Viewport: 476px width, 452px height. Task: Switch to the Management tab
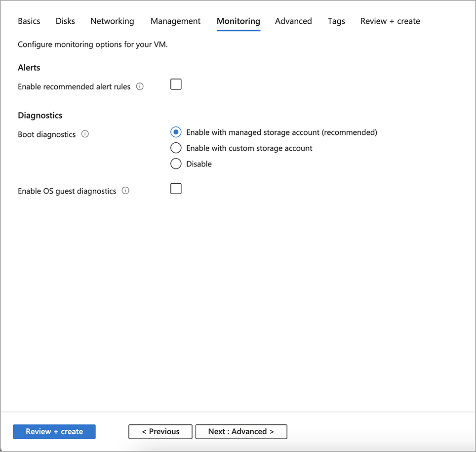click(x=175, y=21)
